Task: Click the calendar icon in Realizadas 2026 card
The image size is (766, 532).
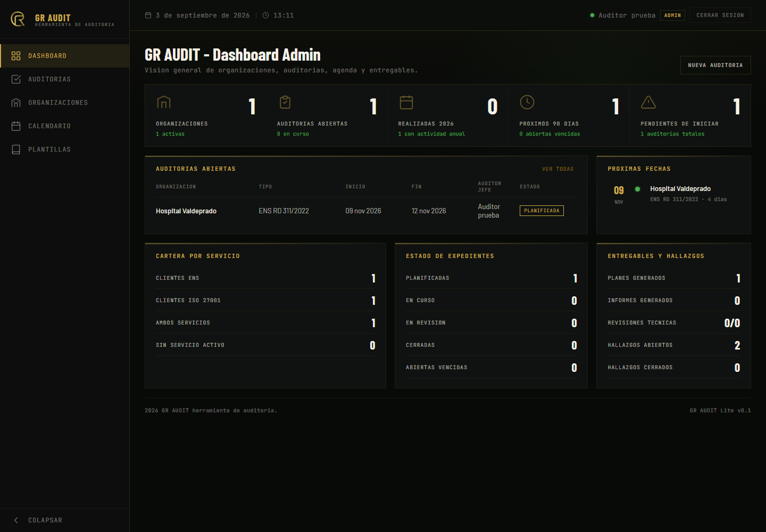Action: (x=406, y=102)
